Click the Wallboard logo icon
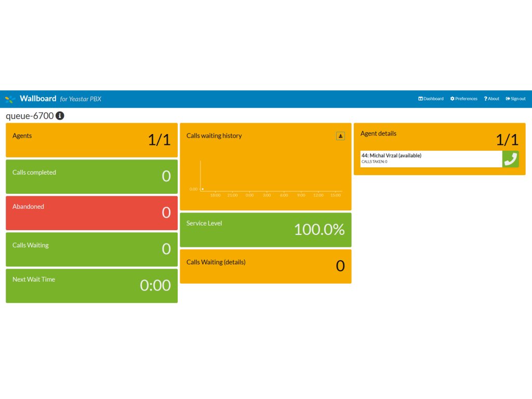Viewport: 532px width, 399px height. point(10,99)
